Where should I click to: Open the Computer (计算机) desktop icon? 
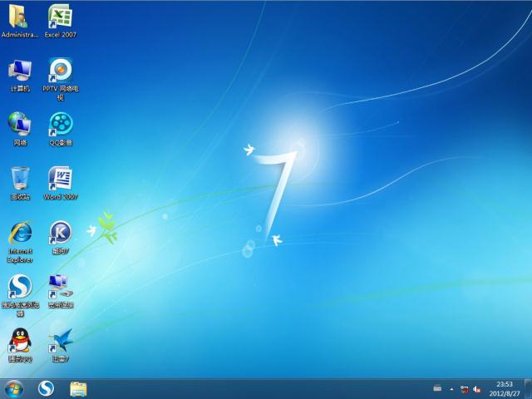tap(20, 76)
